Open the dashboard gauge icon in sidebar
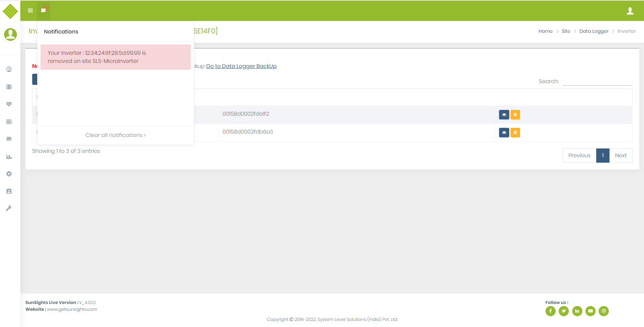The width and height of the screenshot is (644, 327). (9, 69)
